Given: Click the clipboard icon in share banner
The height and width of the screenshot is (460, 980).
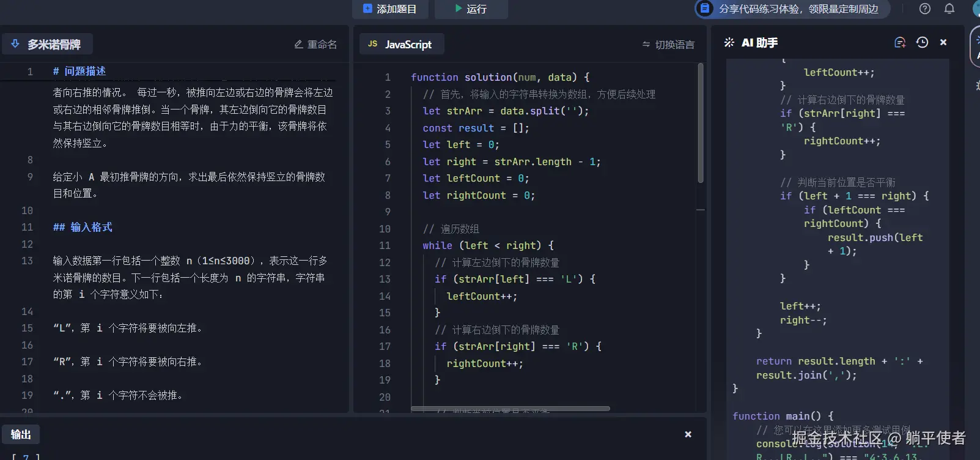Looking at the screenshot, I should (705, 9).
